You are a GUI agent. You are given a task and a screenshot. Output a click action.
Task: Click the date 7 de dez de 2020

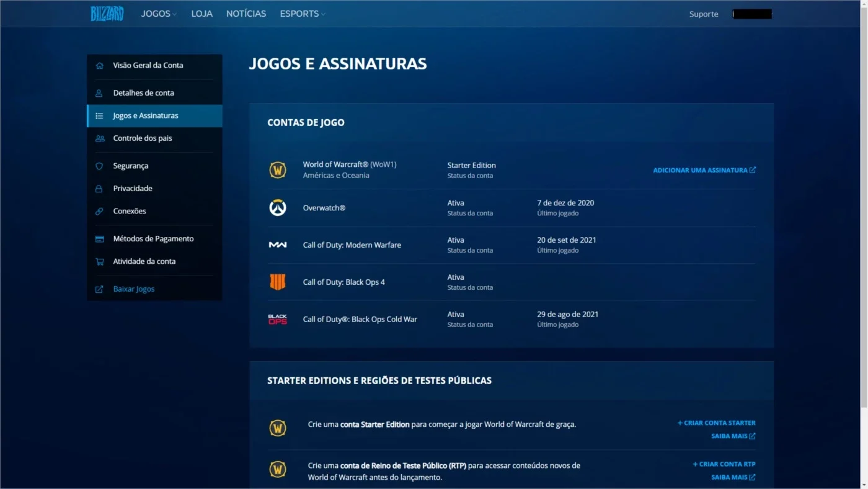565,203
